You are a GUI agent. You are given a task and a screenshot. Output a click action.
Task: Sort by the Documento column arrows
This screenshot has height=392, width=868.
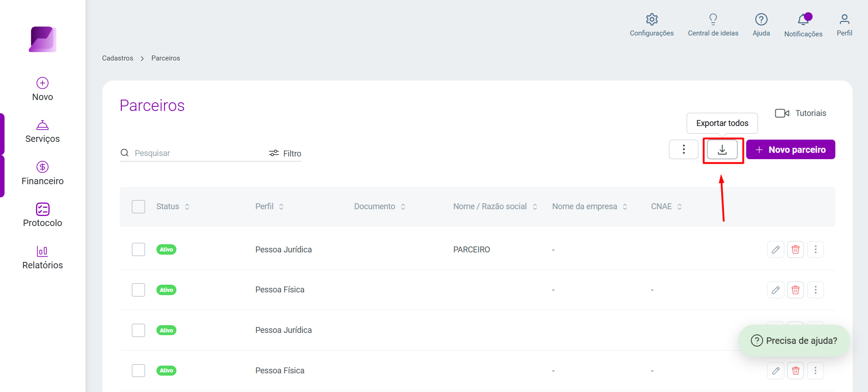pyautogui.click(x=403, y=206)
